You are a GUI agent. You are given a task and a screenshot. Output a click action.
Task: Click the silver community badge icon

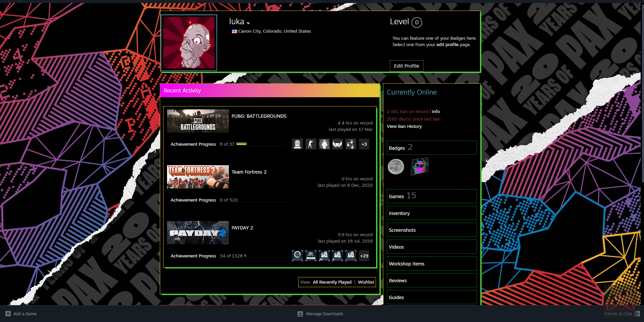(x=396, y=167)
